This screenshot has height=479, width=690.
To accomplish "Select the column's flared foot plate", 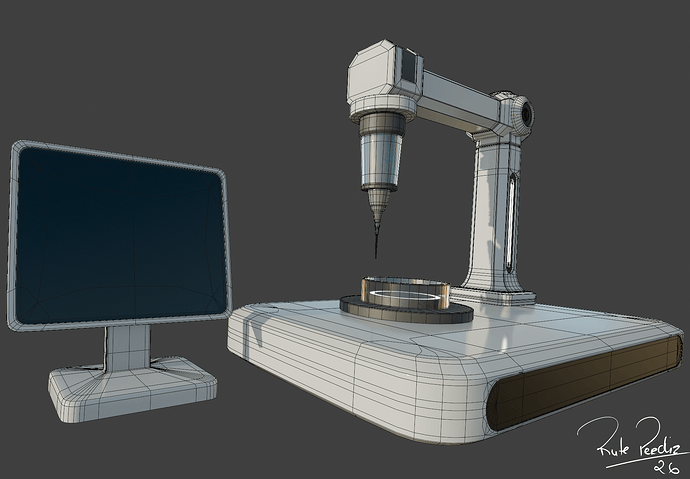I will tap(495, 295).
